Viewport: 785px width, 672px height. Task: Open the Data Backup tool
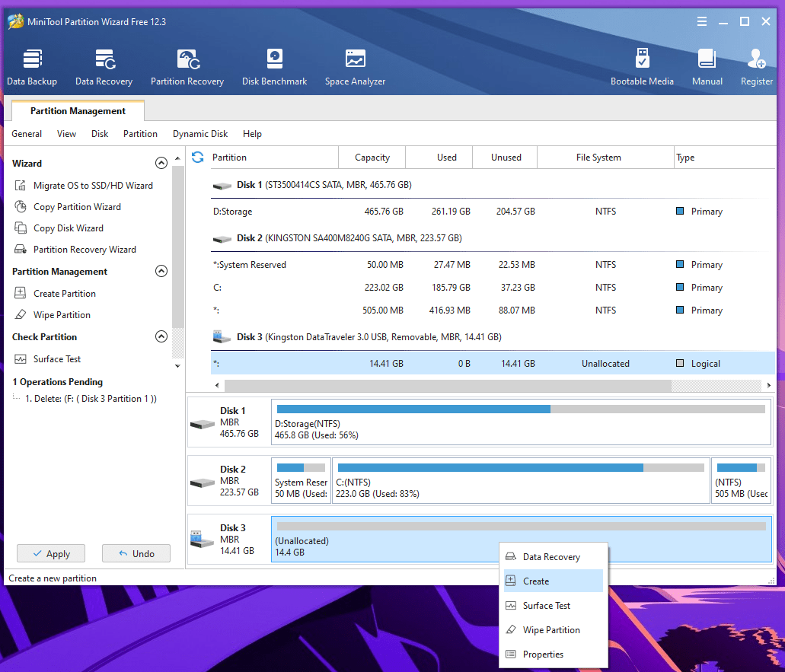[32, 67]
